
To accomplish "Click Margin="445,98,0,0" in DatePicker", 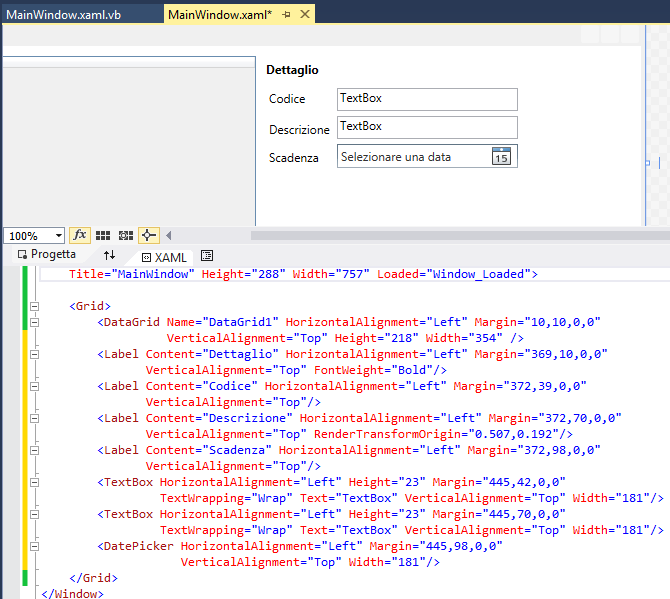I will [x=436, y=546].
